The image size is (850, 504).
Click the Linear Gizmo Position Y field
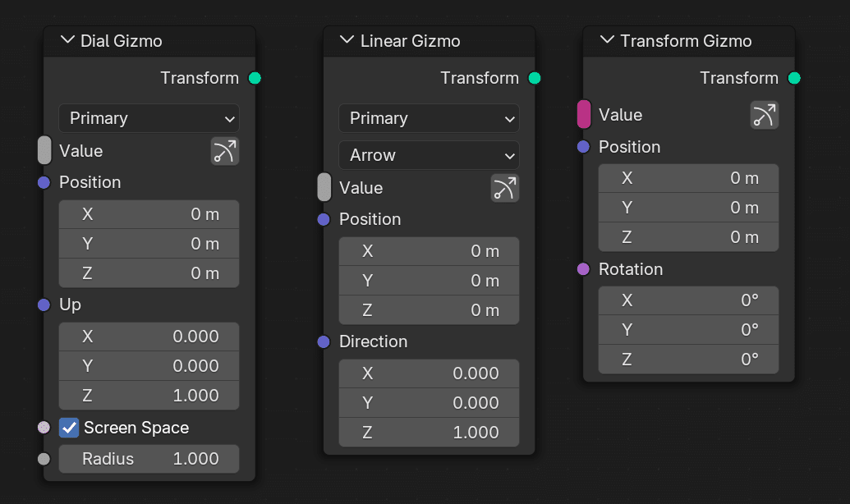pyautogui.click(x=429, y=281)
